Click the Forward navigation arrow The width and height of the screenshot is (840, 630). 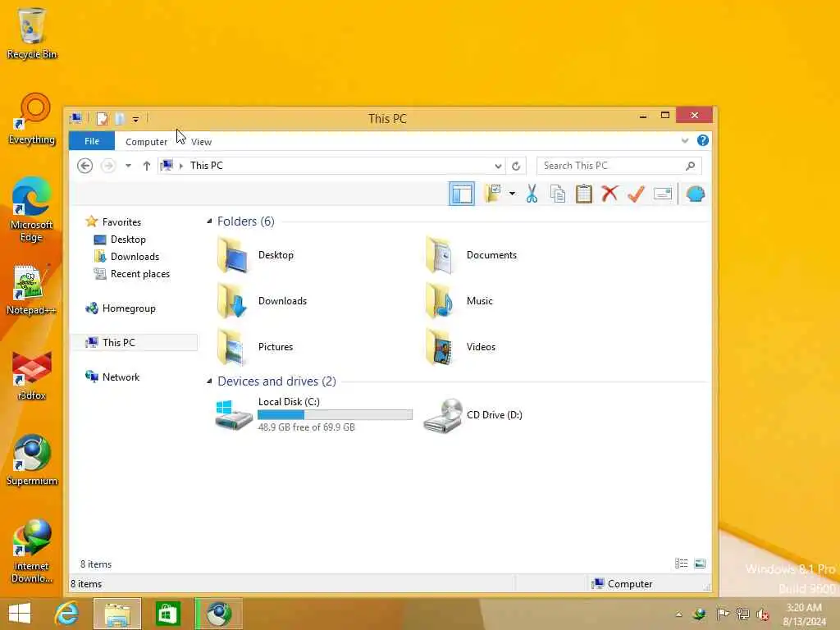(x=108, y=166)
